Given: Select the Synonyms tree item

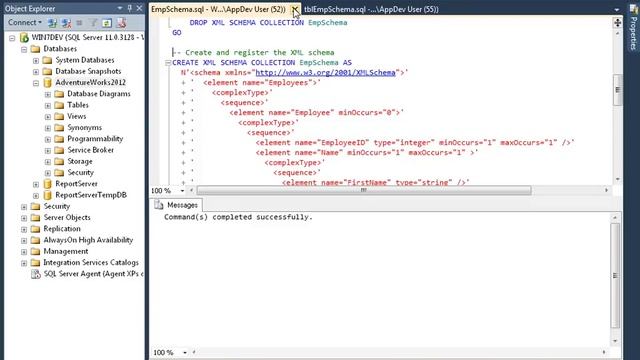Looking at the screenshot, I should tap(84, 128).
